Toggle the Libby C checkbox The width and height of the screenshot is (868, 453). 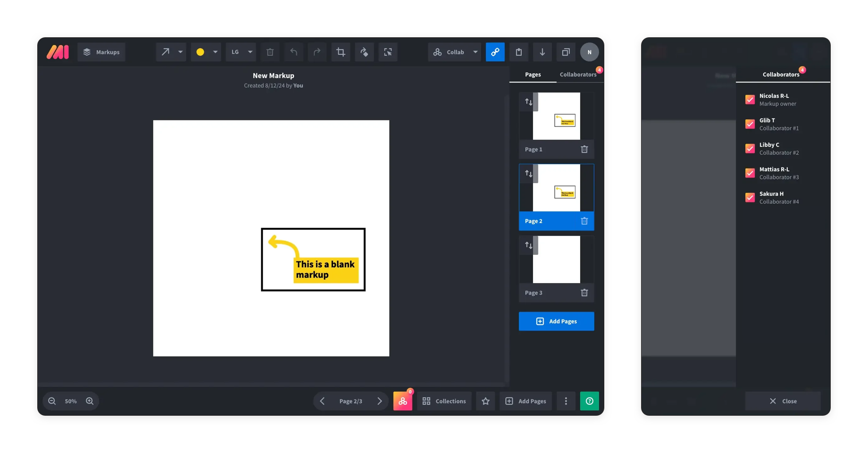[x=750, y=149]
